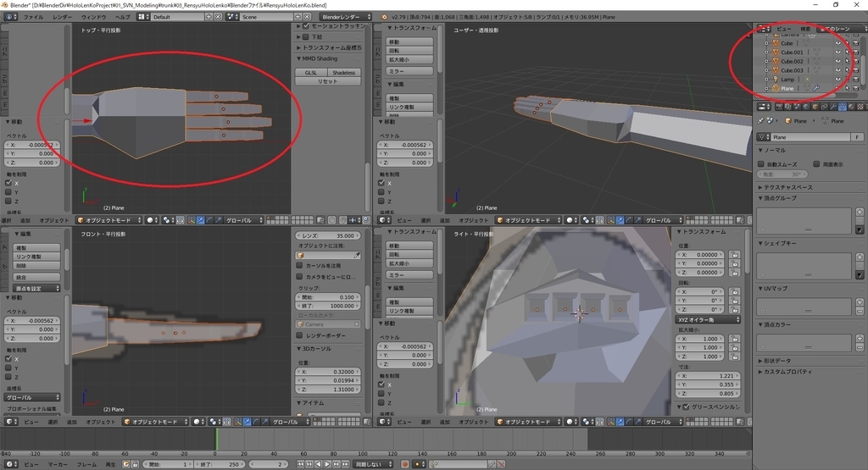Click play reverse button in timeline
The image size is (868, 470).
click(x=319, y=464)
